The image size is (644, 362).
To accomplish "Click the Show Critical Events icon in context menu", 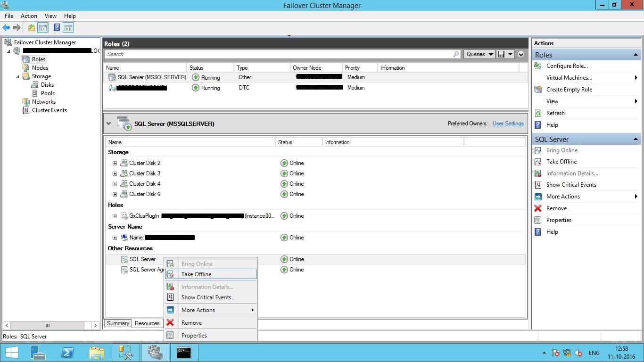I will 171,297.
